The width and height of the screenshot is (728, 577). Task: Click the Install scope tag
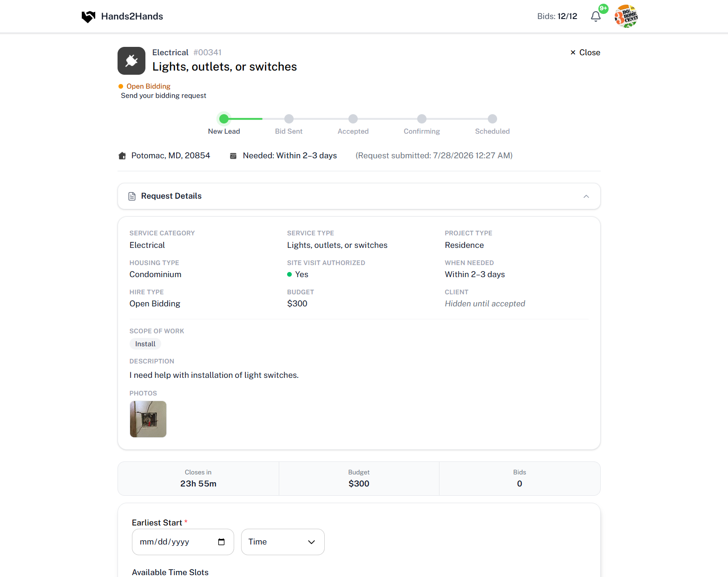coord(145,344)
